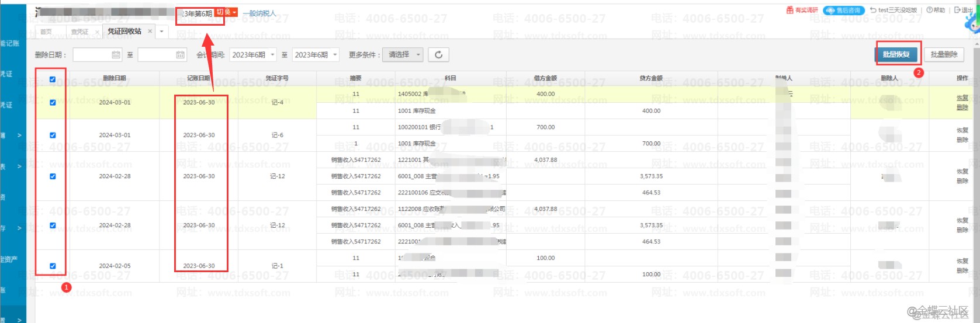
Task: Switch to the 首页 tab
Action: point(46,32)
